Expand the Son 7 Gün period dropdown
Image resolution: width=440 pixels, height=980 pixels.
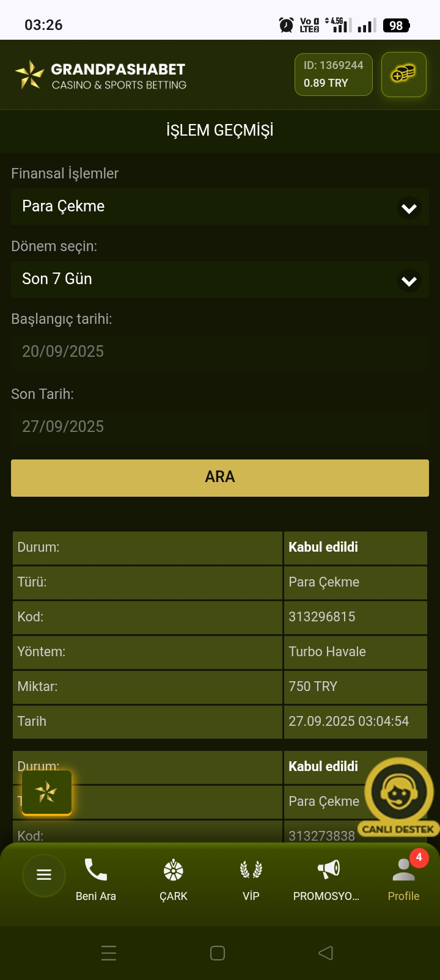[208, 279]
